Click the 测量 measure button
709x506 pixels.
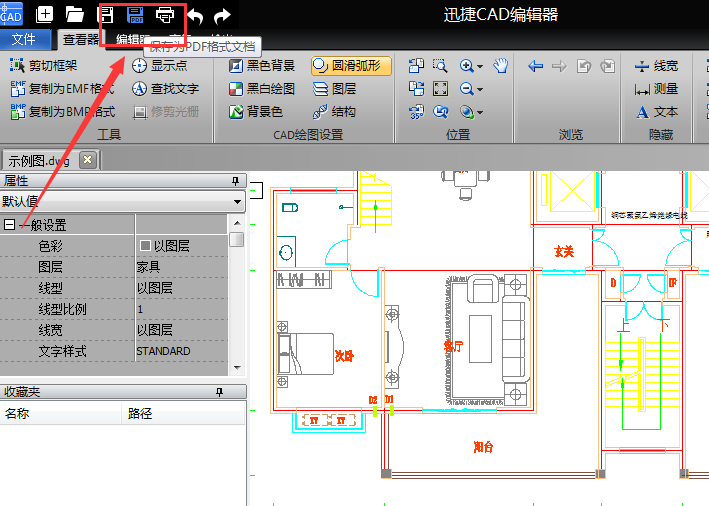coord(656,89)
